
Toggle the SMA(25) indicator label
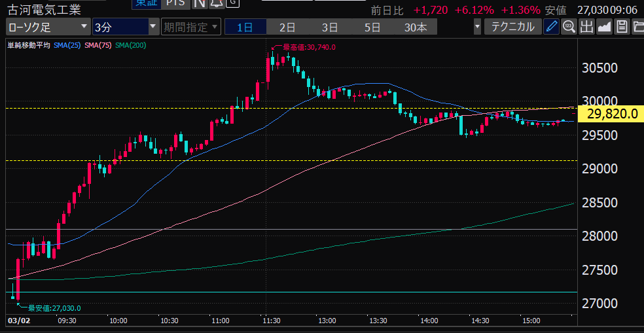[x=67, y=45]
